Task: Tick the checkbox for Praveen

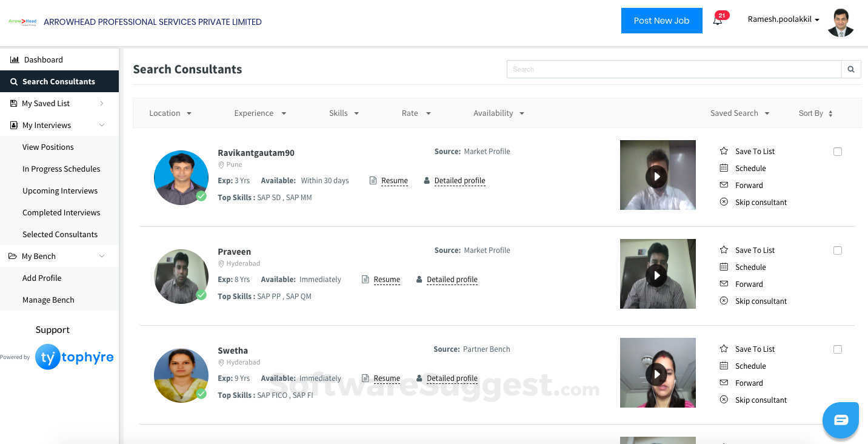Action: (838, 251)
